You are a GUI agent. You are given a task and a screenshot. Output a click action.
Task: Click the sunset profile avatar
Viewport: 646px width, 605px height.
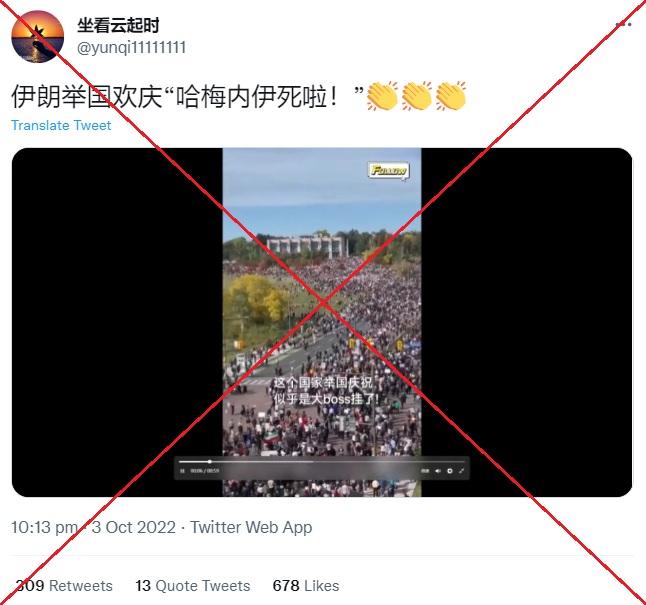37,37
